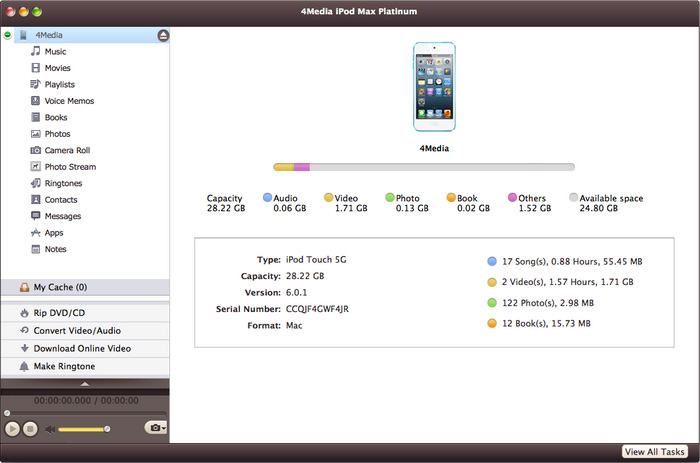Open Convert Video/Audio tool

pyautogui.click(x=77, y=330)
